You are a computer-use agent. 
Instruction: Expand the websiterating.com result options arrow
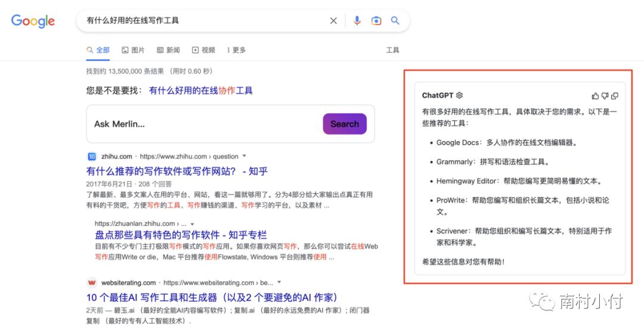[279, 282]
